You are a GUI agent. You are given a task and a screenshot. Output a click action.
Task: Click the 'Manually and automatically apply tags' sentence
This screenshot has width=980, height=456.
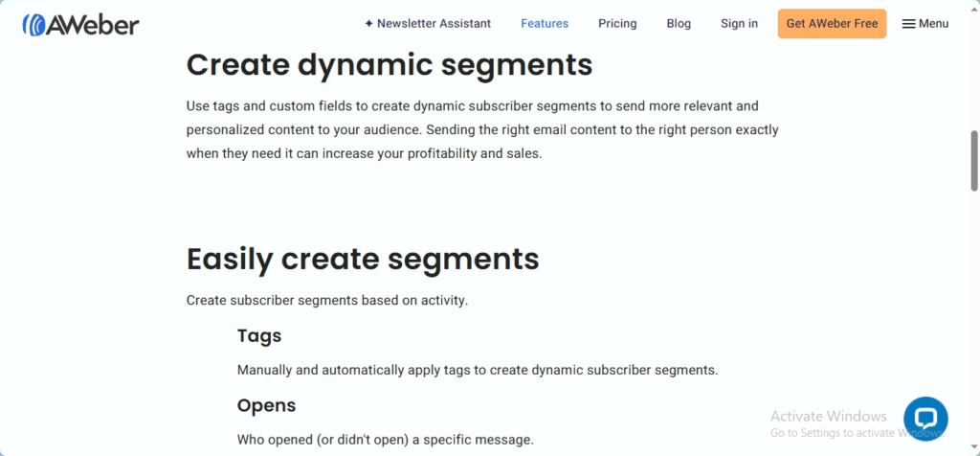(478, 370)
